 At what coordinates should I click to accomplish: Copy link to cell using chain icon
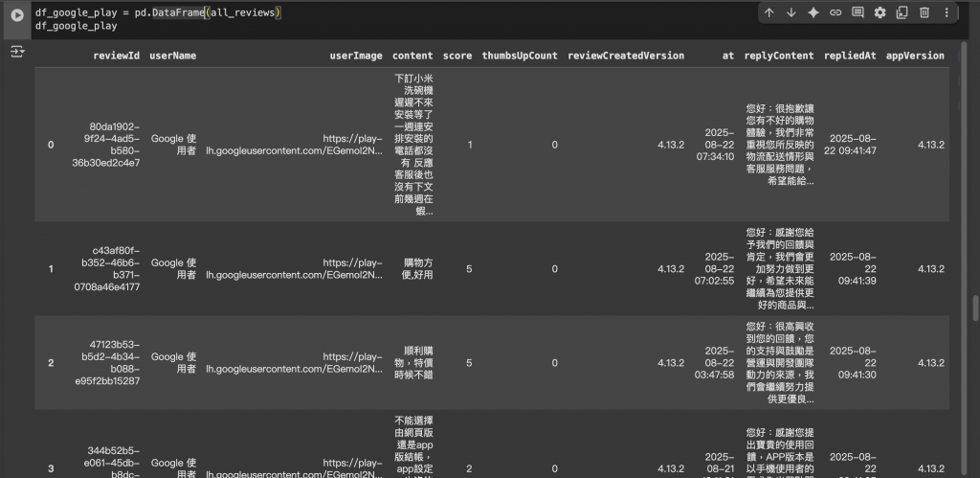click(x=835, y=12)
